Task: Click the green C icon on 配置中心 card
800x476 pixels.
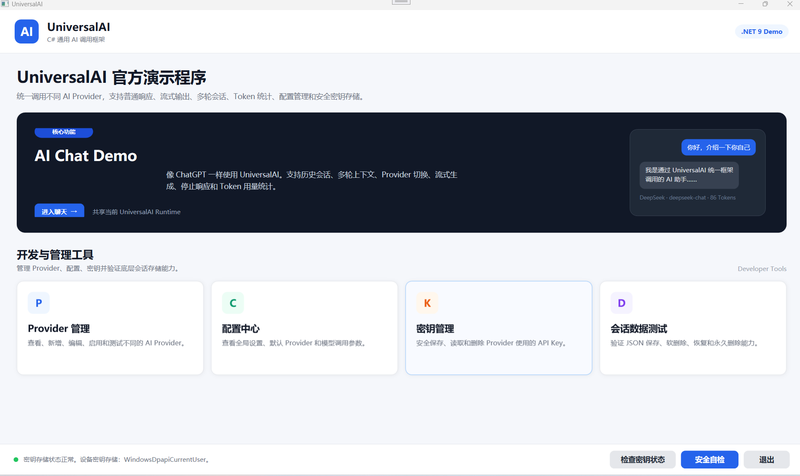Action: click(233, 303)
